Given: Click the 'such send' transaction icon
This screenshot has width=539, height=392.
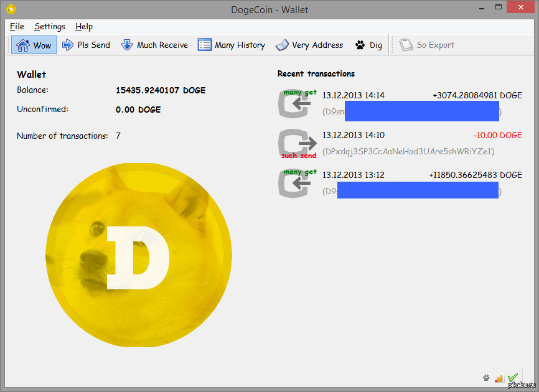Looking at the screenshot, I should click(x=298, y=143).
